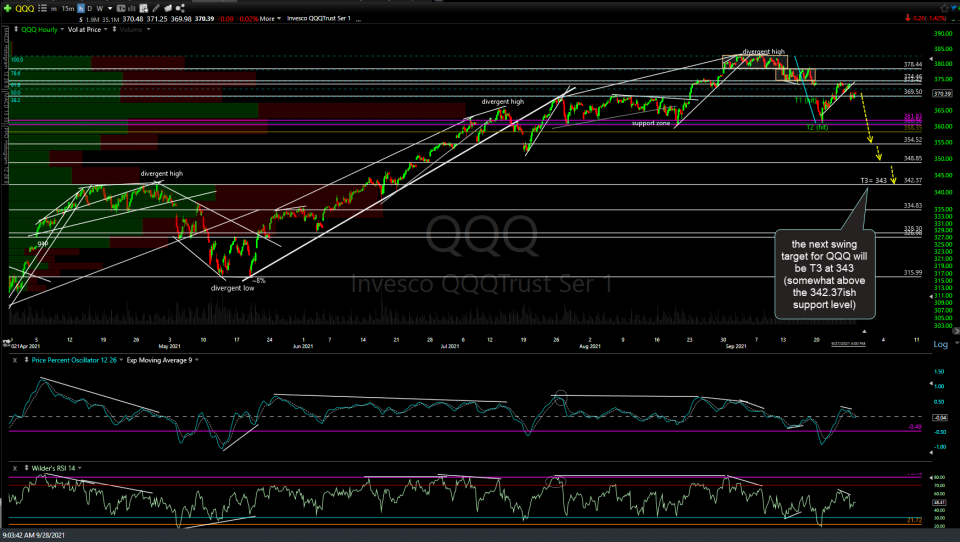Click the -0.04 PPO value tag
This screenshot has height=542, width=960.
[940, 418]
